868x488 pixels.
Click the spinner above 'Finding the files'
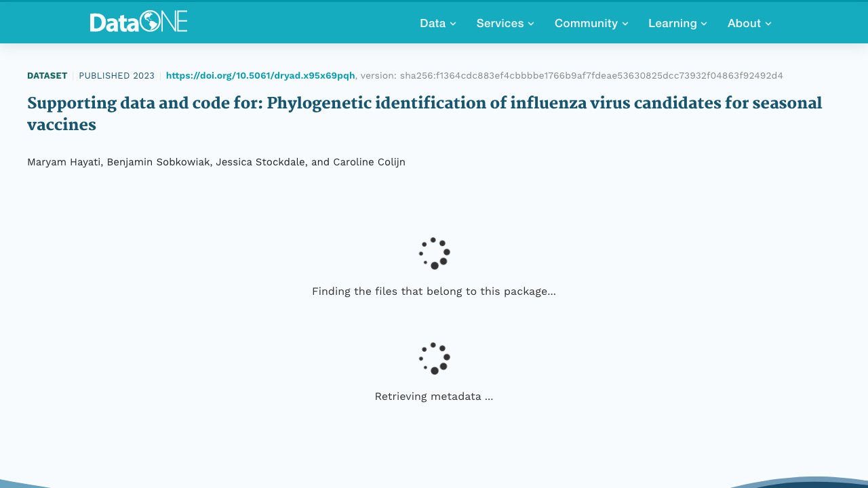coord(434,253)
